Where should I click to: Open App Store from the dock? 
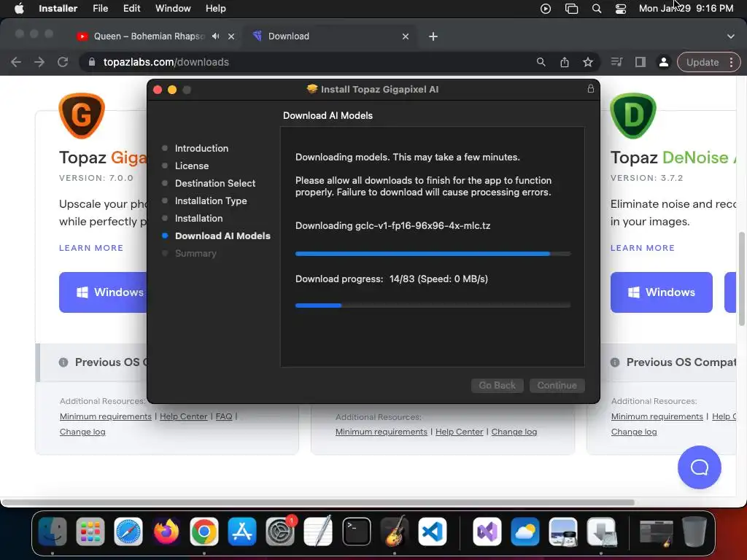(242, 532)
